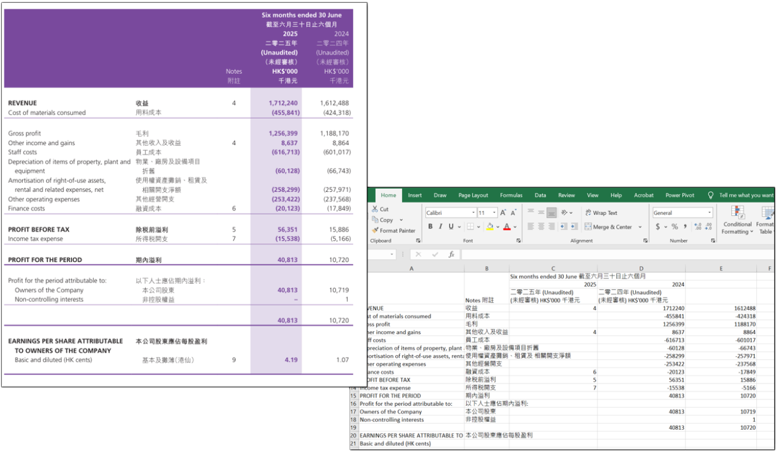
Task: Switch to the Review tab
Action: (x=566, y=195)
